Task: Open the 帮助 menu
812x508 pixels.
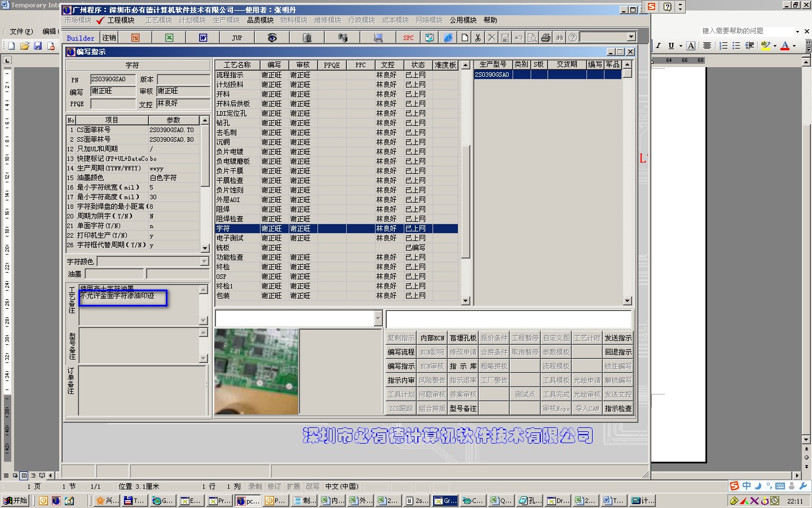Action: (490, 20)
